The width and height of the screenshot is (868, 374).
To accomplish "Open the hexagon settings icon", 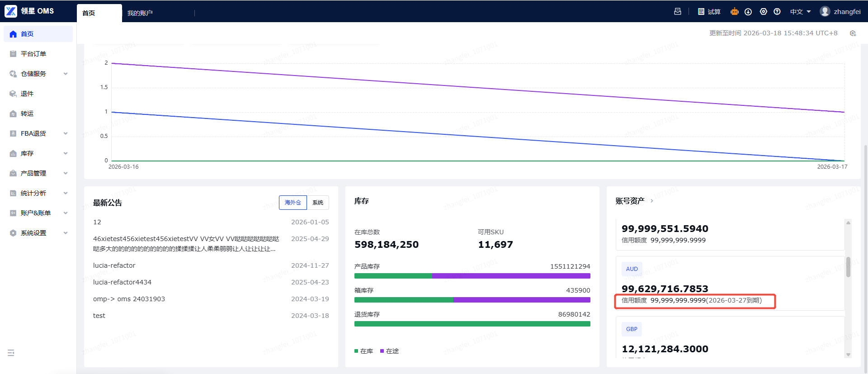I will [764, 12].
